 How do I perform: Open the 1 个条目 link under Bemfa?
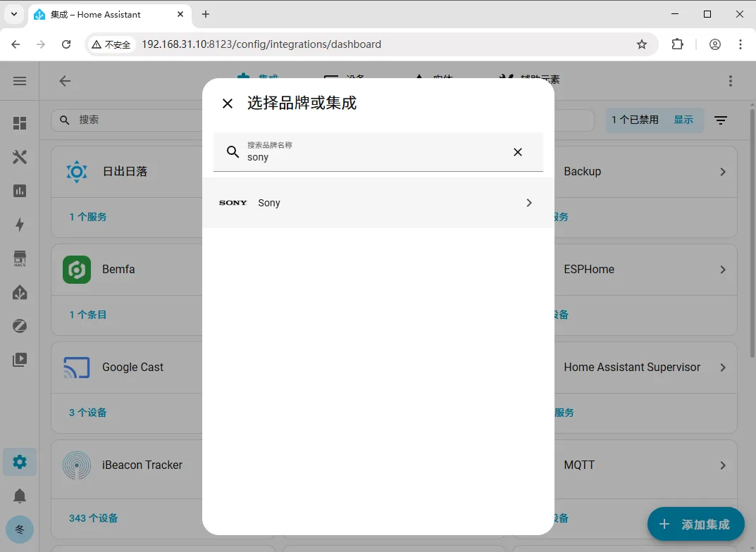88,315
